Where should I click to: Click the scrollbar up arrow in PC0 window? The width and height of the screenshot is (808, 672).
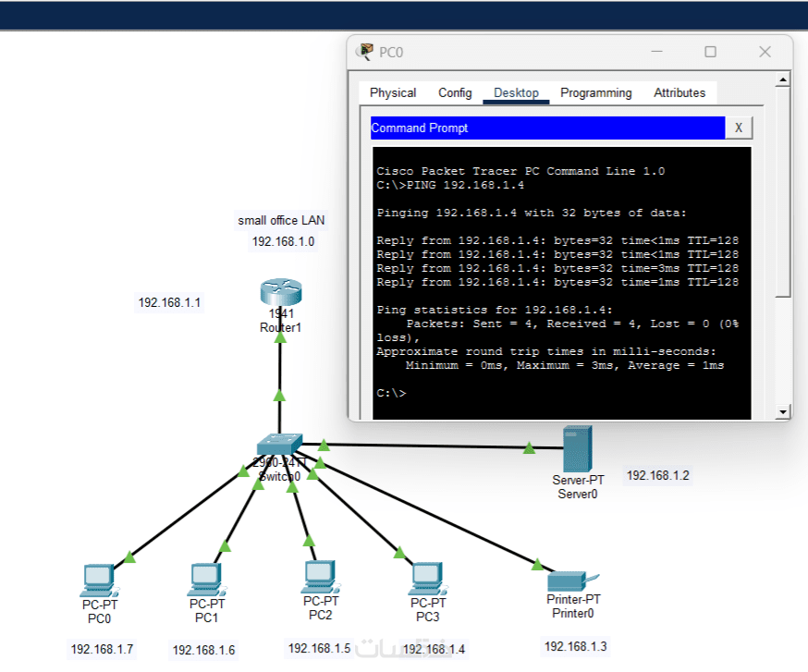[783, 79]
